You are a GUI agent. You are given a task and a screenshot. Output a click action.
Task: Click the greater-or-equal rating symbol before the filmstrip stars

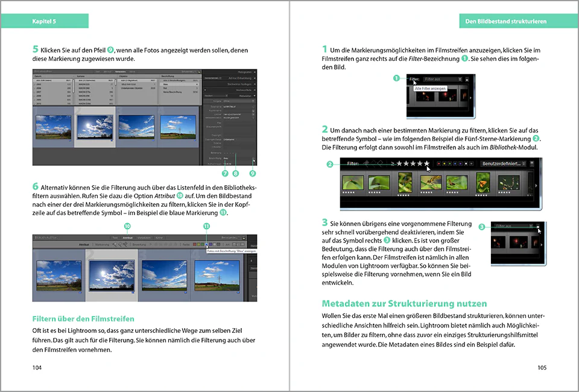[393, 163]
